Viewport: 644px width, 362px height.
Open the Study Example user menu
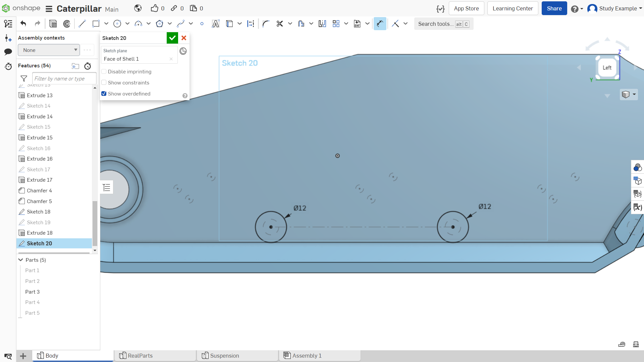pyautogui.click(x=614, y=8)
